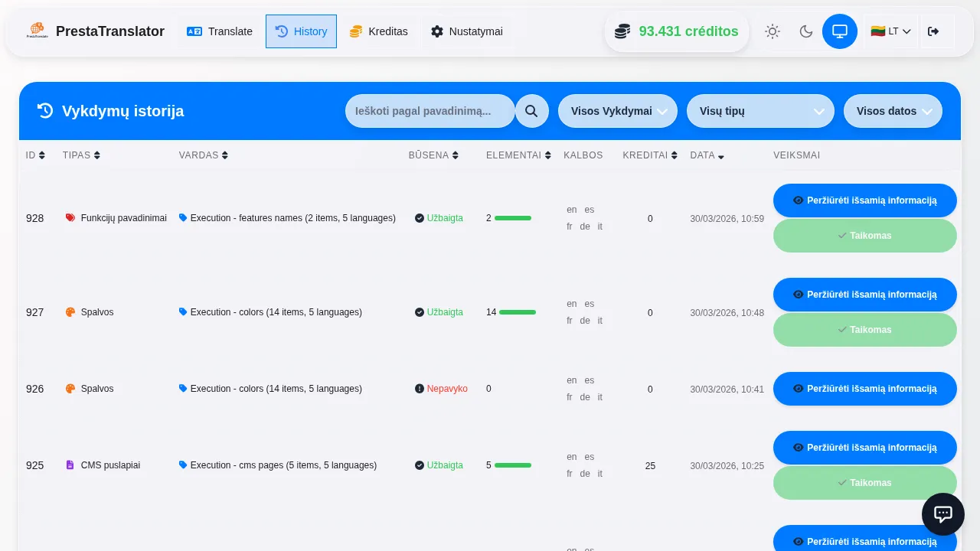Expand the Visų tipų filter dropdown
980x551 pixels.
click(760, 111)
